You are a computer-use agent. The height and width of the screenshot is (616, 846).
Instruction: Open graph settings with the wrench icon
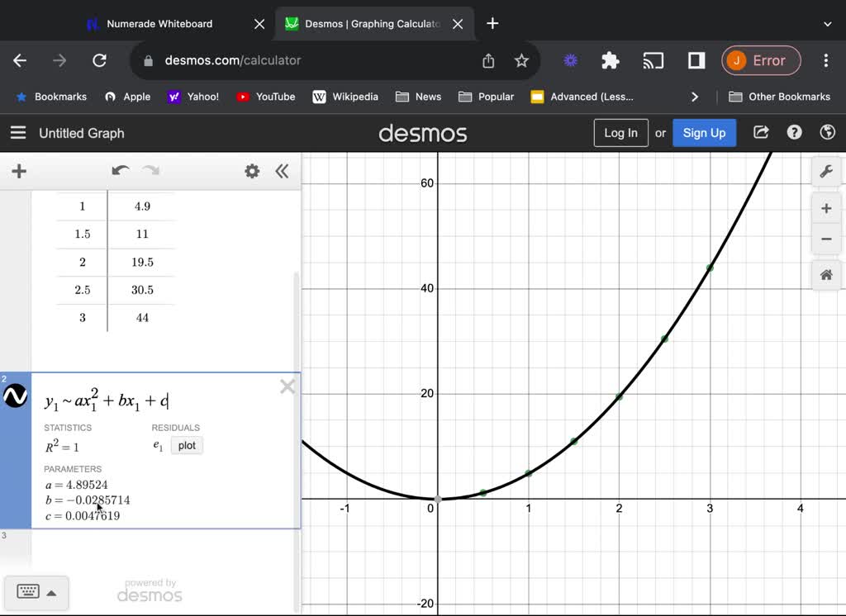(x=825, y=171)
